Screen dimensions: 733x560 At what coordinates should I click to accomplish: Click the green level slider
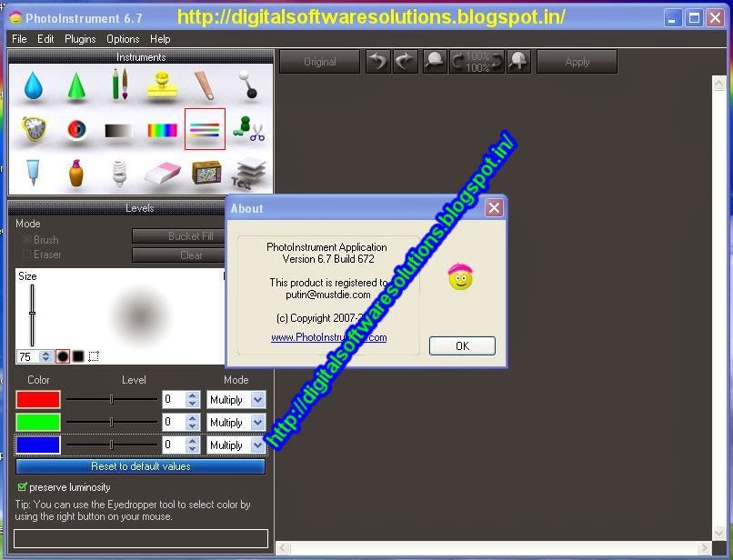click(112, 423)
